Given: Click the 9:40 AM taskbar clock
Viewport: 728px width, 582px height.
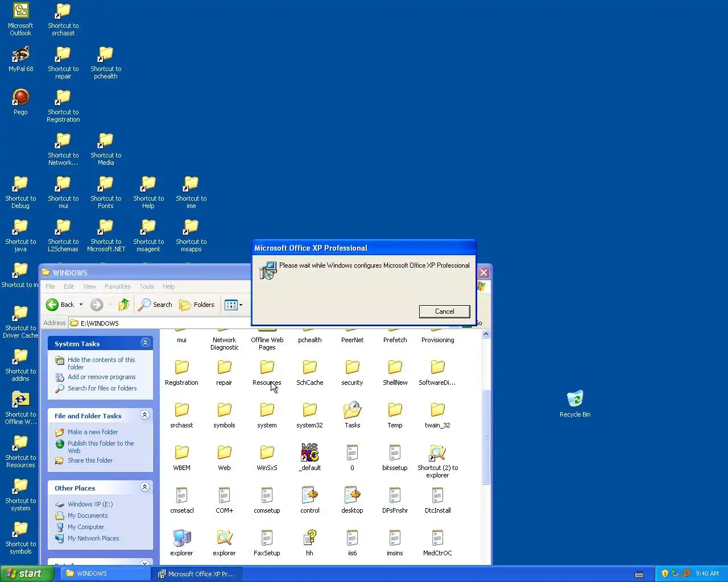Looking at the screenshot, I should pos(707,573).
